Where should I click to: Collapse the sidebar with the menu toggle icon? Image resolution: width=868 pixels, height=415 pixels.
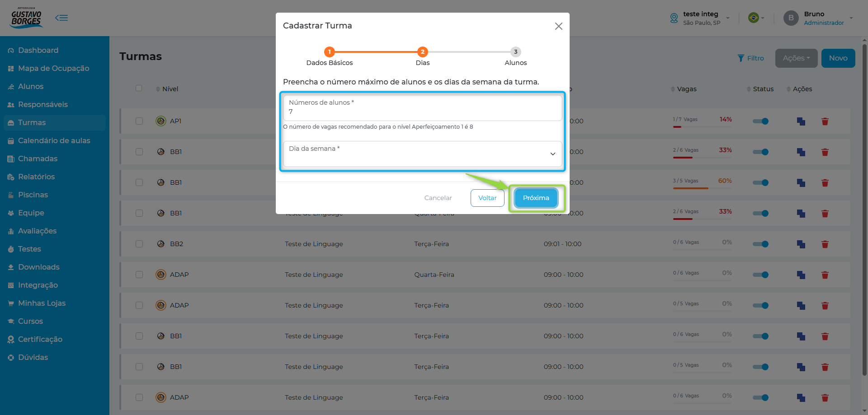pyautogui.click(x=61, y=18)
